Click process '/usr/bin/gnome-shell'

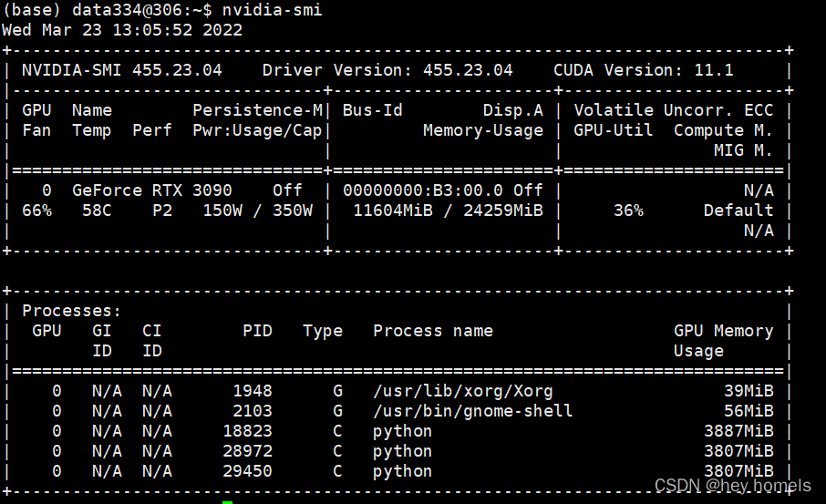coord(473,411)
